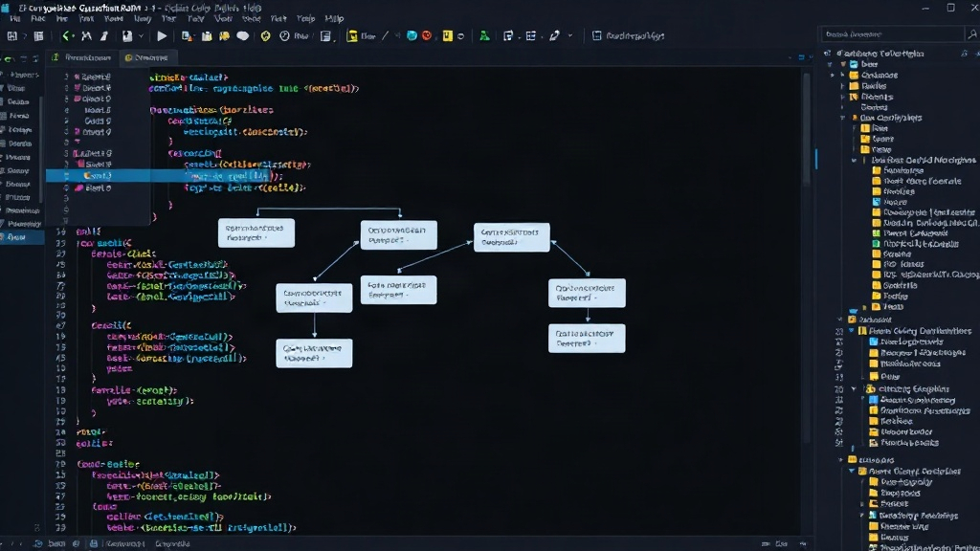Click the green play Run triangle in the toolbar
The image size is (980, 551).
(162, 36)
